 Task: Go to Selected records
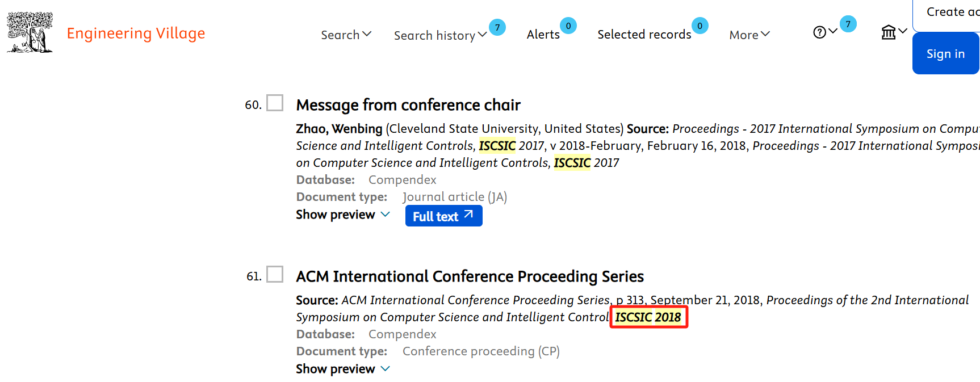[x=644, y=35]
